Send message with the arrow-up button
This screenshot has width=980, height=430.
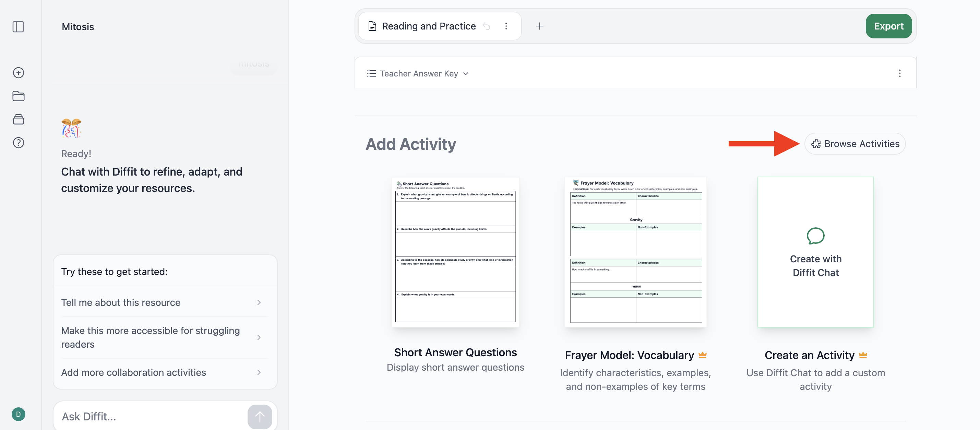[x=260, y=417]
